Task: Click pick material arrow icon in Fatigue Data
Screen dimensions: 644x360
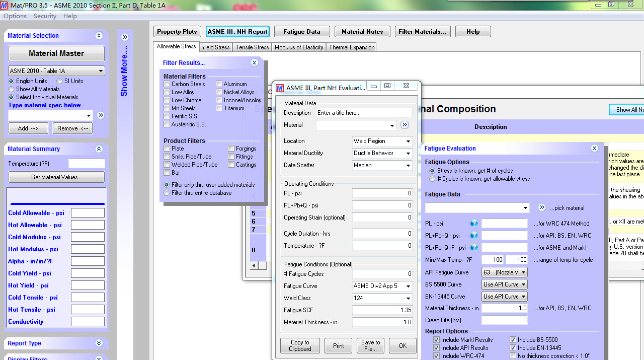Action: click(x=542, y=207)
